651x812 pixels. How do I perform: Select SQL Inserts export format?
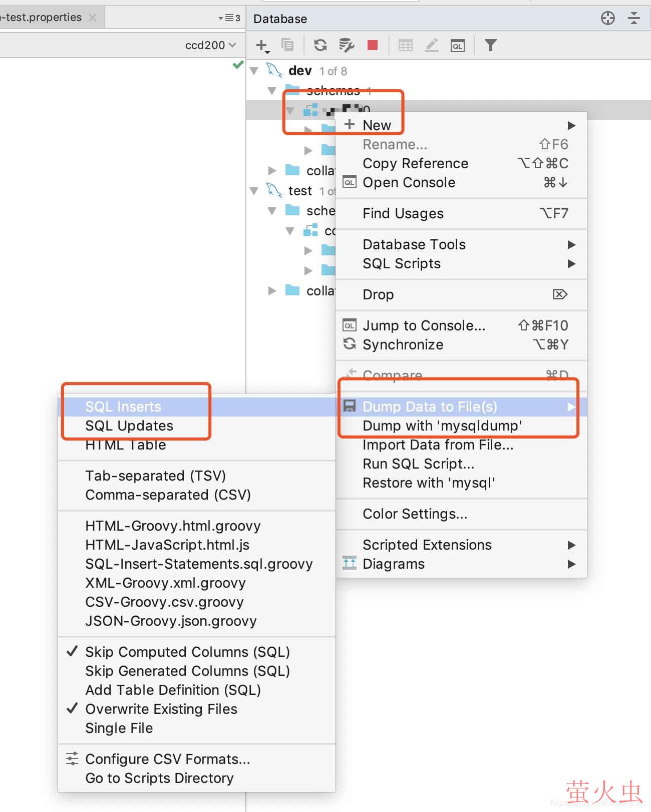197,407
